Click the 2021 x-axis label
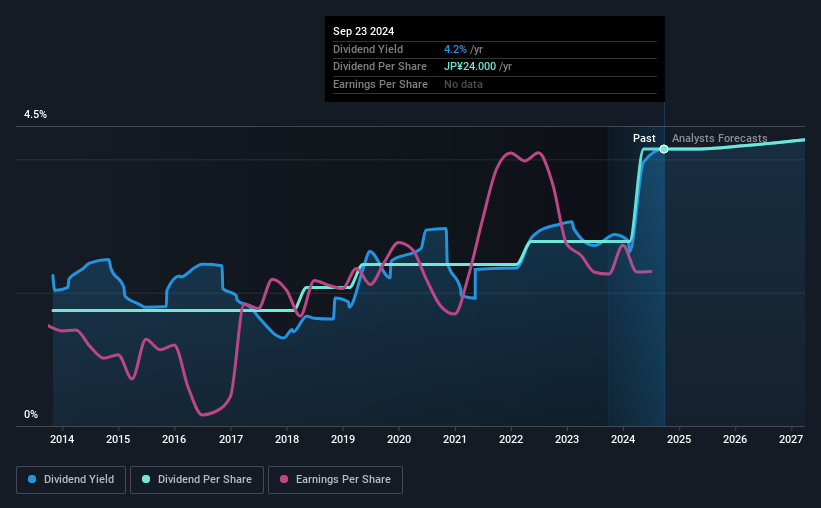The height and width of the screenshot is (508, 821). [x=454, y=439]
